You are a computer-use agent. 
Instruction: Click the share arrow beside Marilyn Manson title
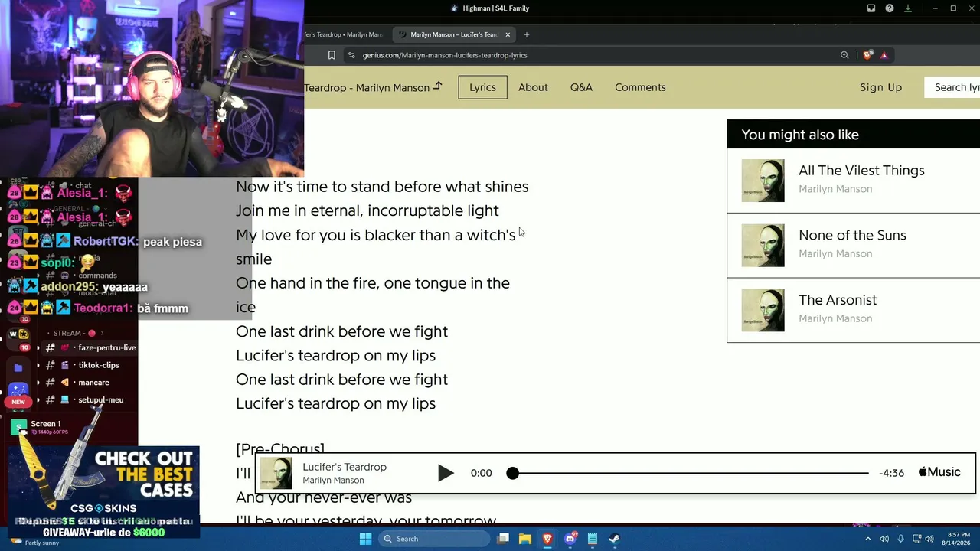[x=438, y=86]
